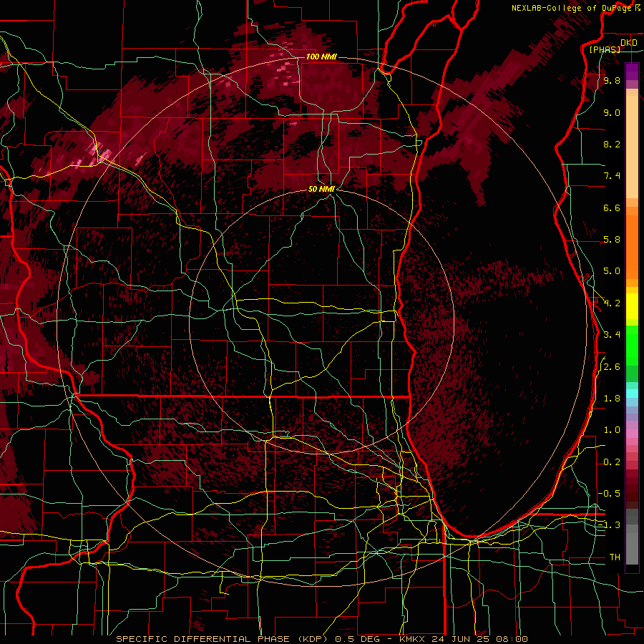Viewport: 644px width, 644px height.
Task: Click the 8.2 scale value
Action: pos(612,144)
